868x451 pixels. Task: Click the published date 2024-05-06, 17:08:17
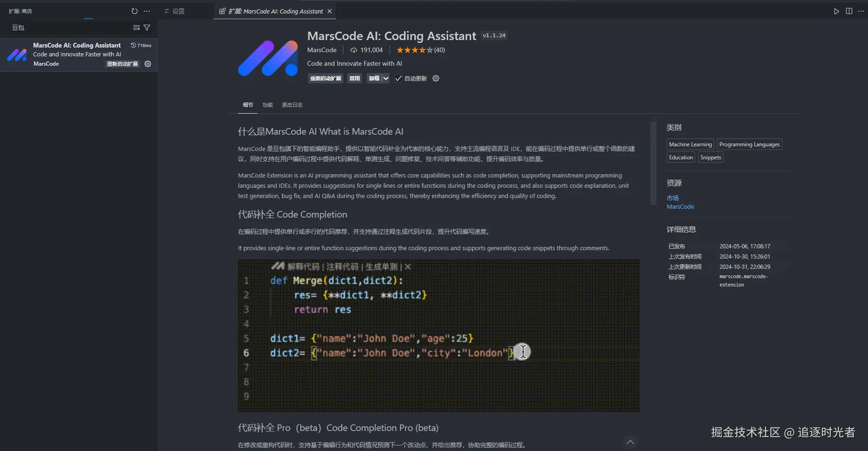745,246
